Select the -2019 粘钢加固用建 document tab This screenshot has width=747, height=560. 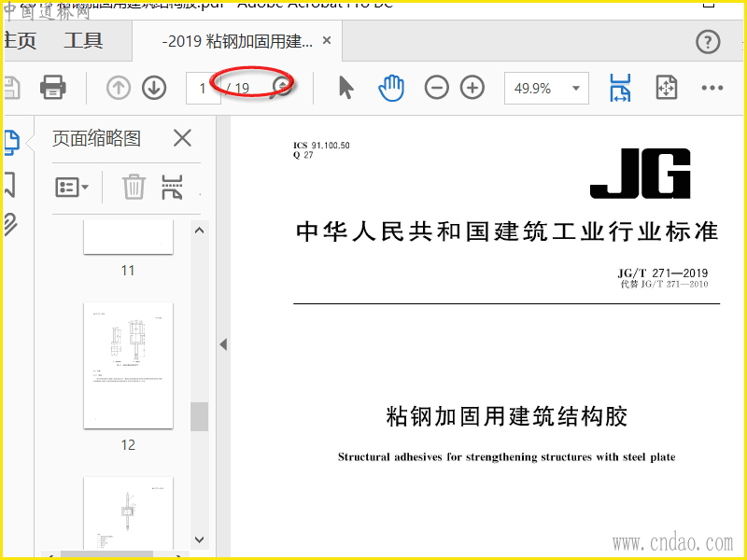coord(237,41)
